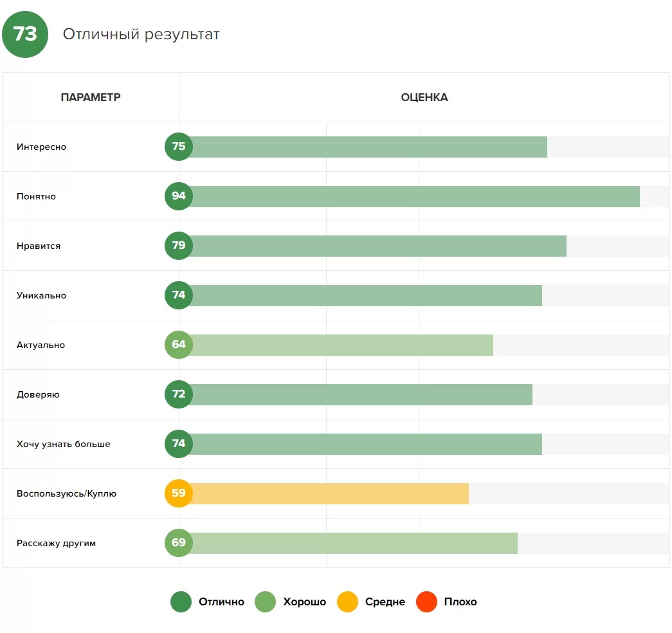Select the Хочу узнать больше label
This screenshot has width=672, height=633.
coord(63,445)
